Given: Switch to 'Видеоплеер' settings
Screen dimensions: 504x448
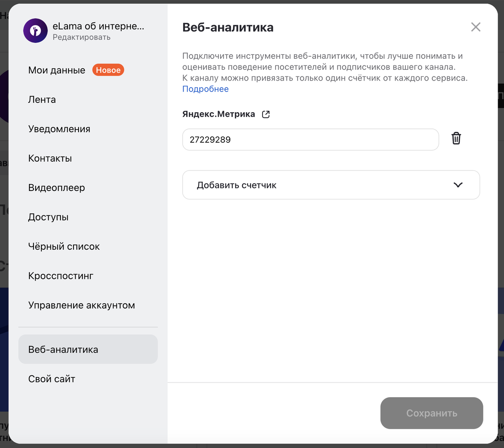Looking at the screenshot, I should pyautogui.click(x=57, y=188).
